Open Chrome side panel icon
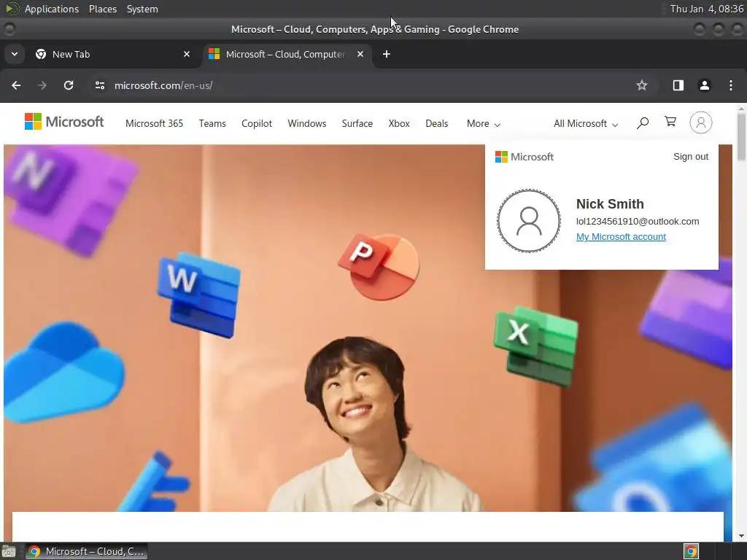 [x=678, y=85]
